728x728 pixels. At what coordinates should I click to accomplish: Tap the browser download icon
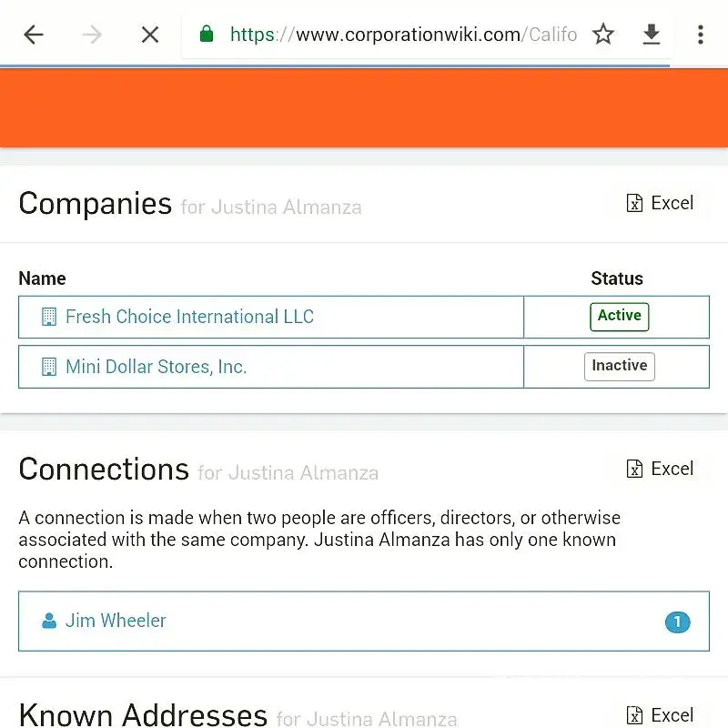[652, 35]
